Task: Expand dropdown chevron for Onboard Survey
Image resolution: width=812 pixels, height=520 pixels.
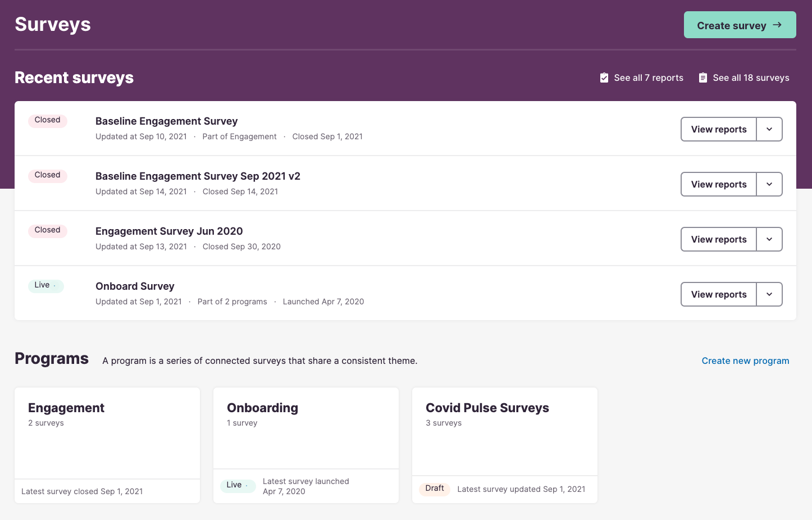Action: pos(769,294)
